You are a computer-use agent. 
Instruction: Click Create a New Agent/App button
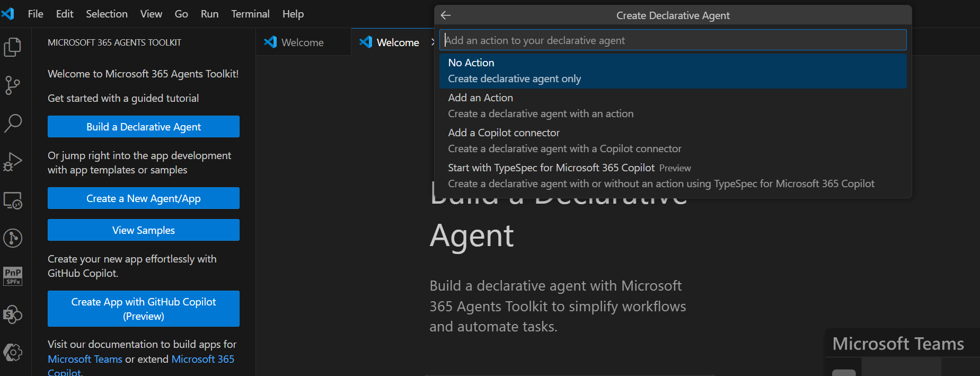tap(144, 198)
